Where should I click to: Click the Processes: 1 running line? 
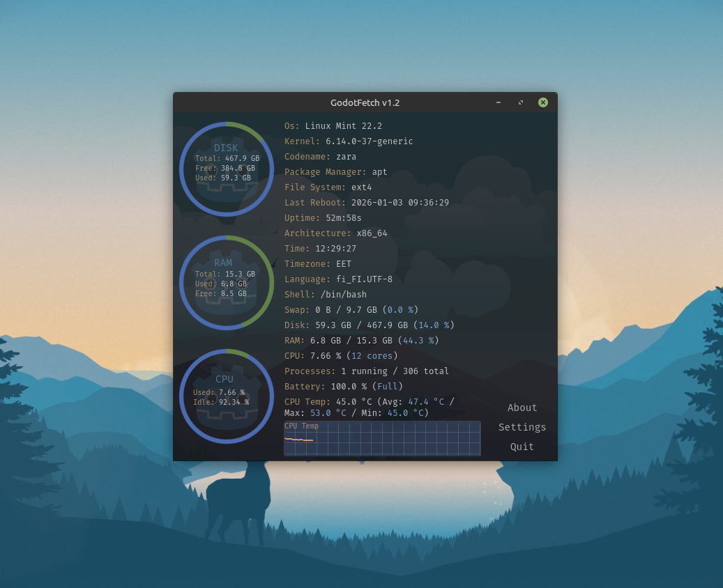click(x=367, y=371)
